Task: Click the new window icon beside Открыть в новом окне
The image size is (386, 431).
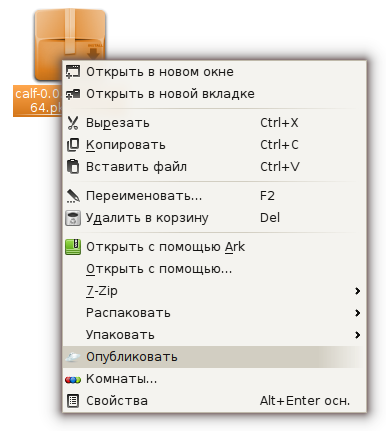Action: pyautogui.click(x=73, y=72)
